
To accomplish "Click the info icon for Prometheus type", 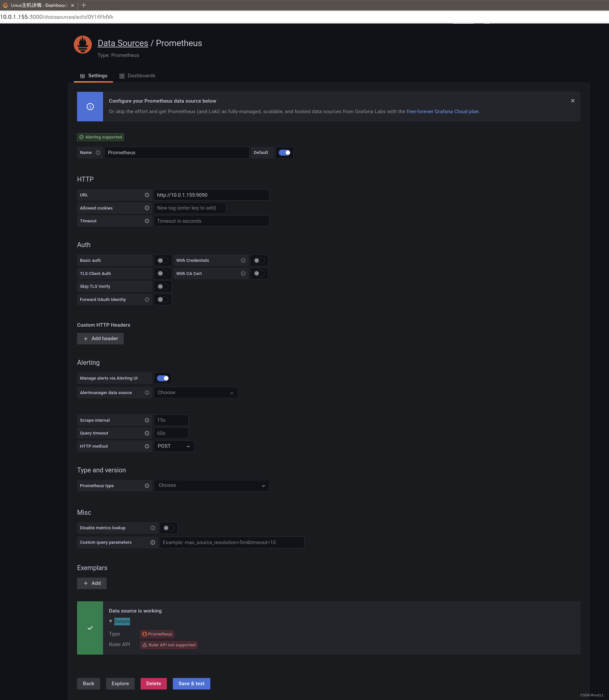I will [x=147, y=486].
